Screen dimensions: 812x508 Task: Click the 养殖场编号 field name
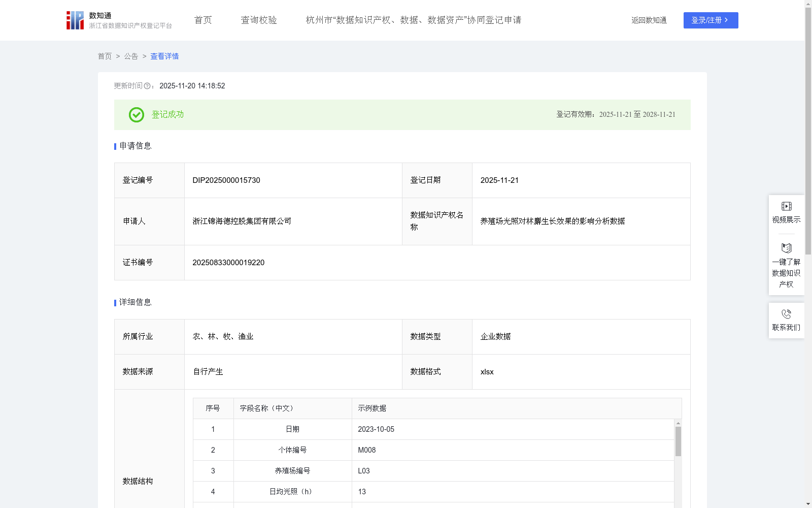tap(292, 471)
